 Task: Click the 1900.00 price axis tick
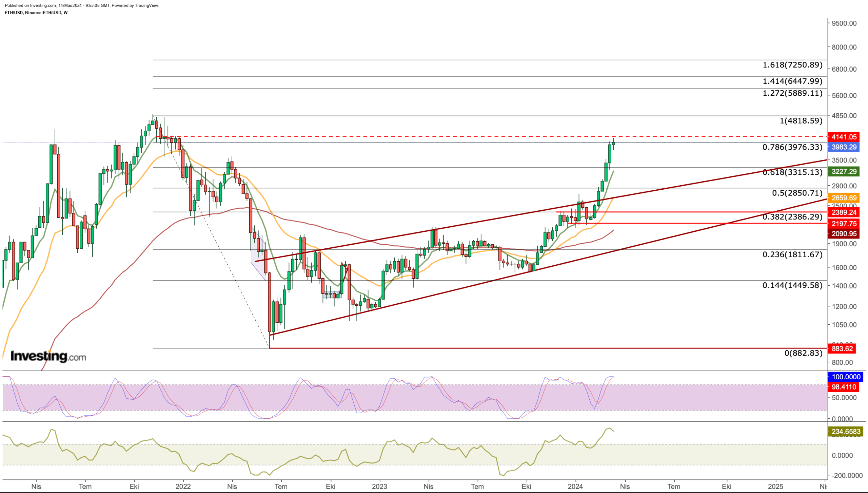pos(844,244)
